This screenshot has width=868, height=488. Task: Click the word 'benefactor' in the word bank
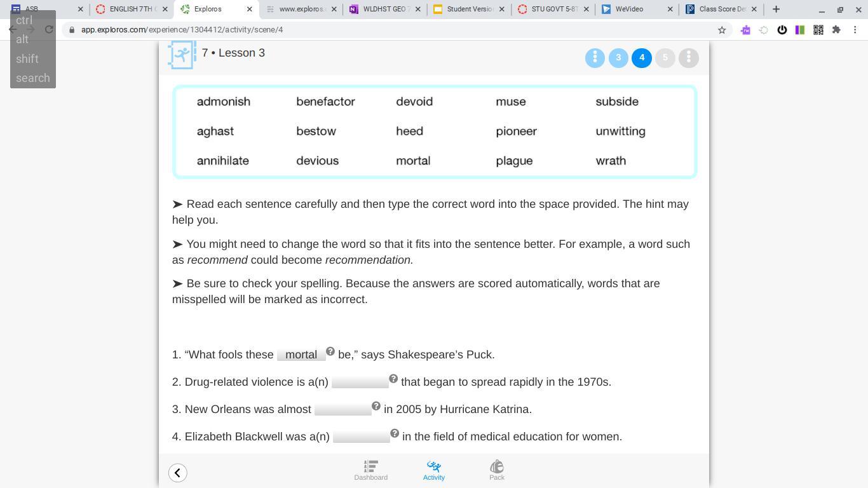(326, 102)
